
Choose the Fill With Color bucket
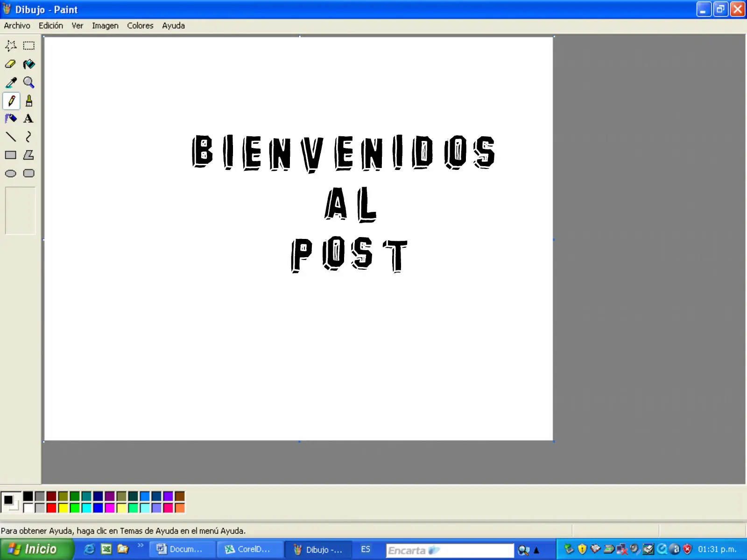pos(29,64)
